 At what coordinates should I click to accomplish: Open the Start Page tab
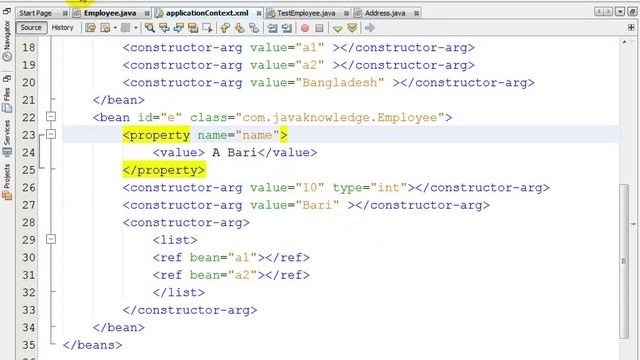coord(36,13)
